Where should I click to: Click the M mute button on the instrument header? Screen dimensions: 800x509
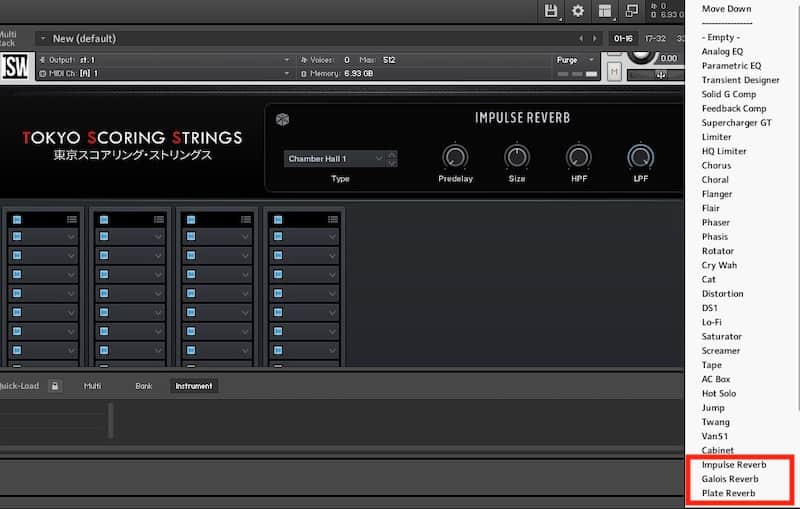(614, 72)
